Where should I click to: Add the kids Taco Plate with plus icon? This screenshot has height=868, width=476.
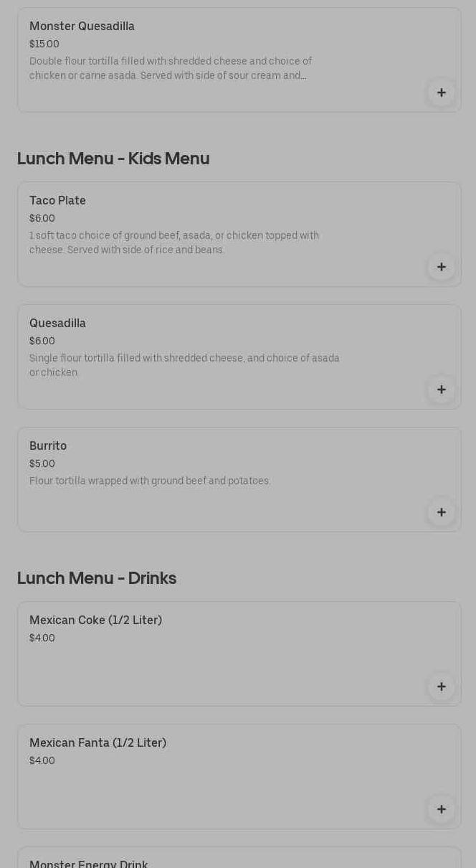(441, 267)
